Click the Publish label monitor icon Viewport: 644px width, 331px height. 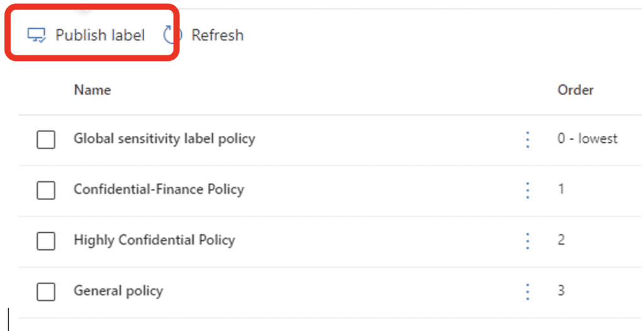(x=36, y=35)
